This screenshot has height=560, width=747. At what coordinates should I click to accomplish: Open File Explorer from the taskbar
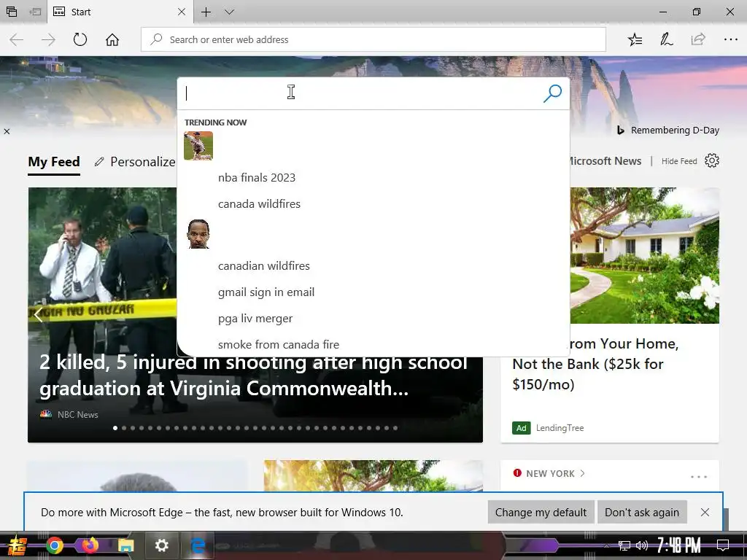pos(125,545)
